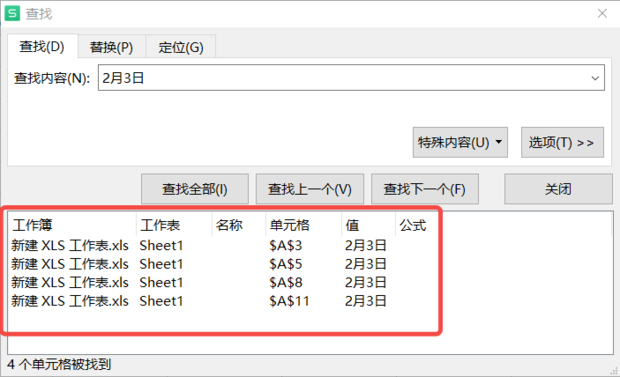
Task: Switch to the 替换(P) tab
Action: [112, 47]
